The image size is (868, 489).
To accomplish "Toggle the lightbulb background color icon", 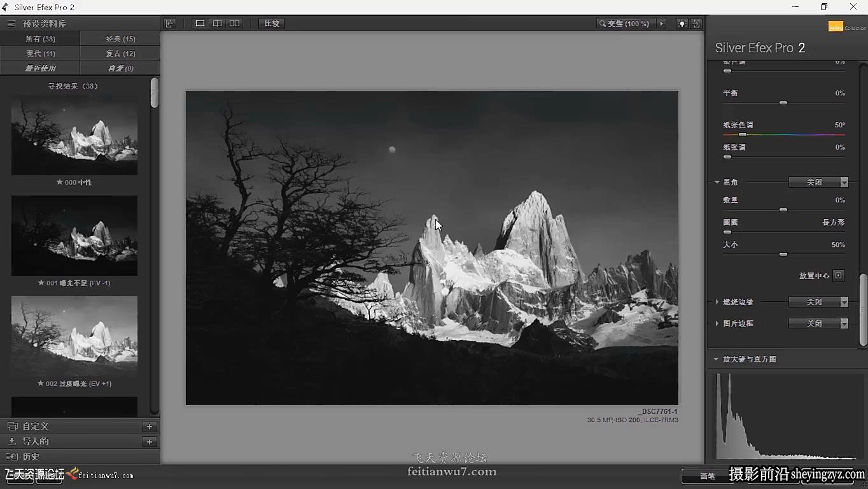I will point(682,24).
